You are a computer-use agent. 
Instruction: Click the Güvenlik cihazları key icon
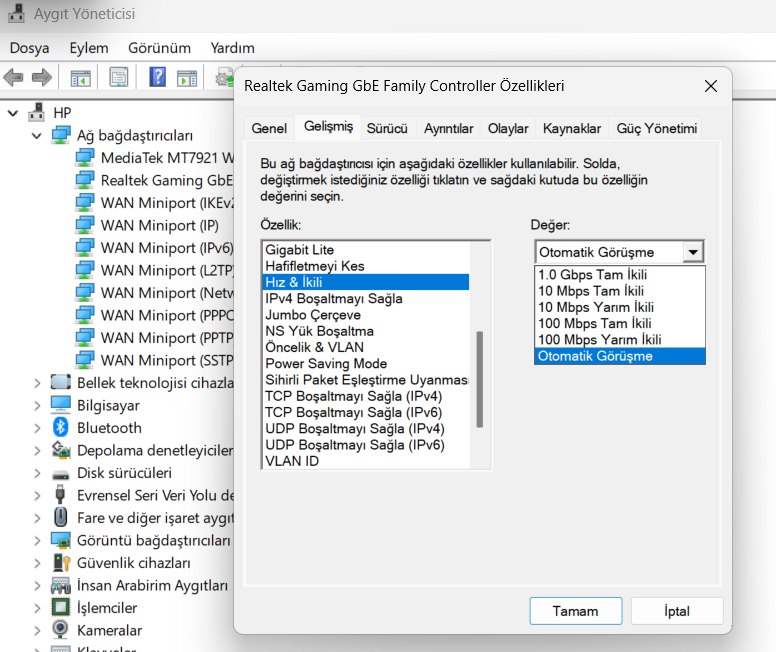coord(62,563)
